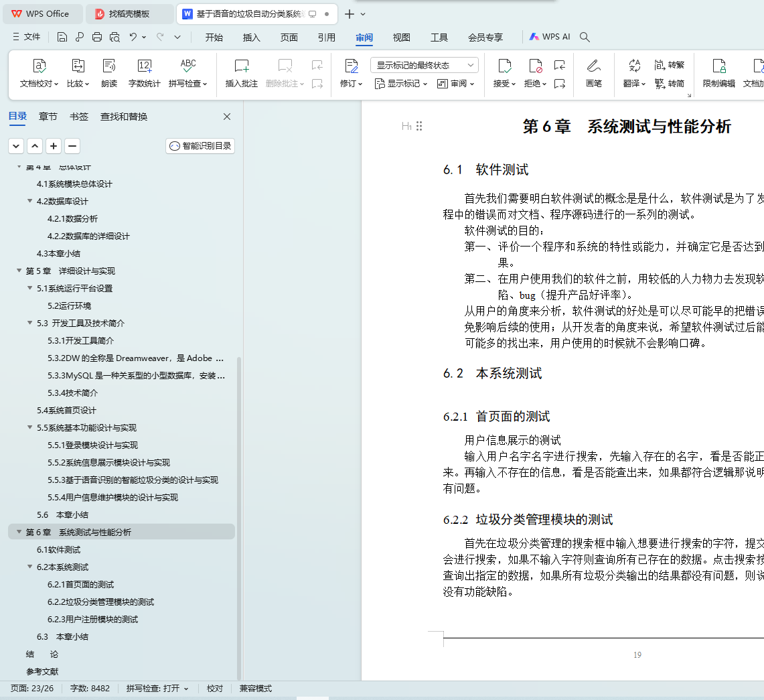Click 字数: 8482 in status bar

coord(90,689)
